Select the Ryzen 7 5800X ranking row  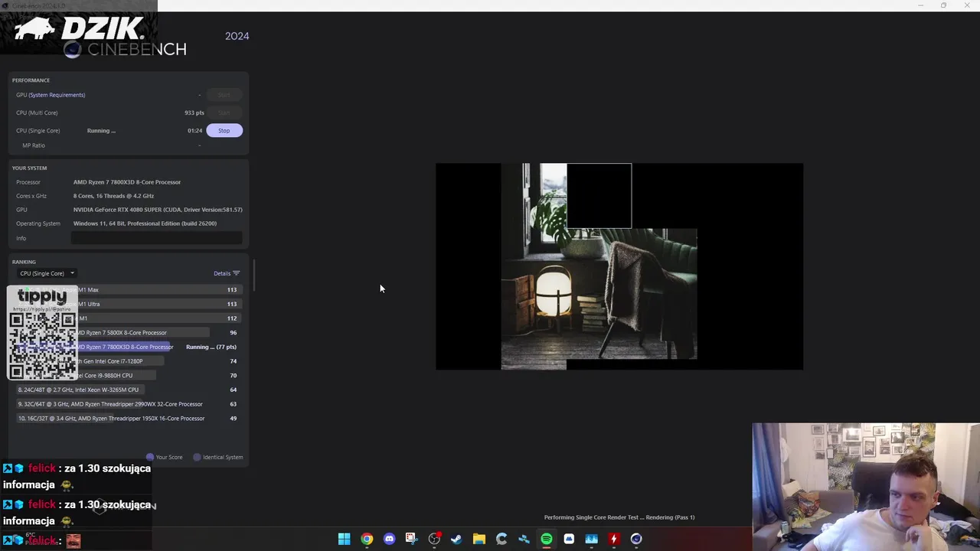point(128,333)
